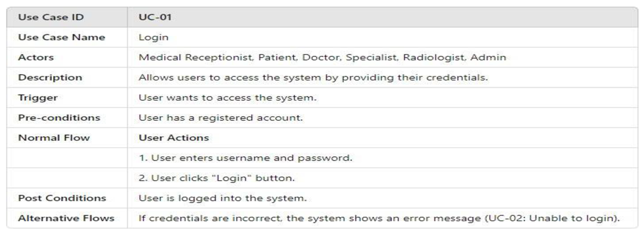Viewport: 644px width, 233px height.
Task: Select the "Use Case Name" row label
Action: coord(61,37)
